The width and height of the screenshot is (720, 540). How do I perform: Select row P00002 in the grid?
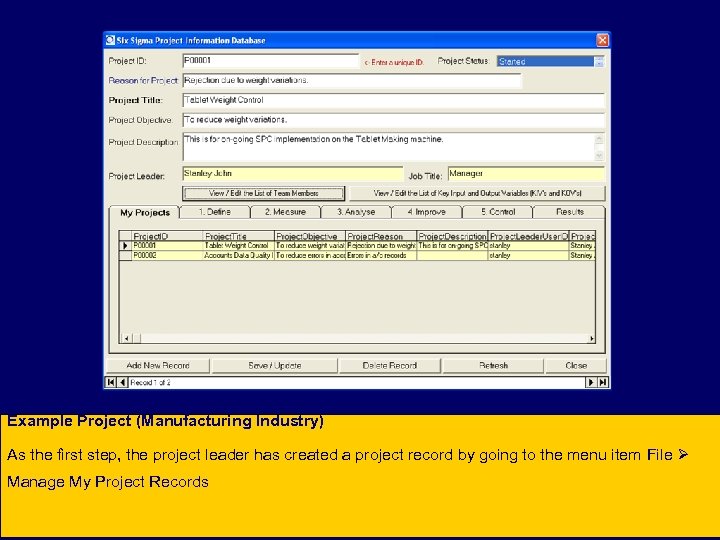coord(357,255)
